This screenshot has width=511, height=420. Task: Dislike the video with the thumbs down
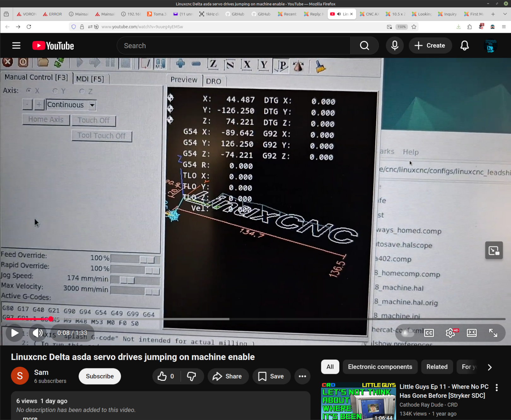[x=191, y=376]
